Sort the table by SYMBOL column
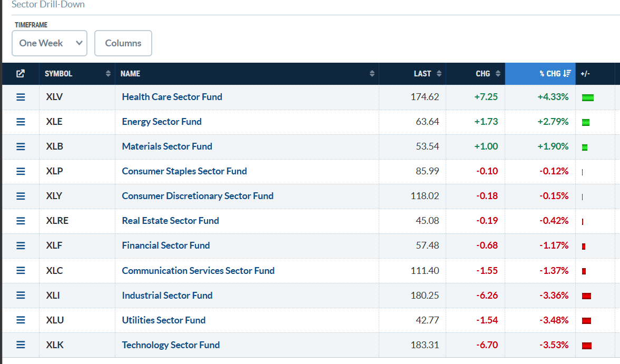620x364 pixels. coord(77,74)
